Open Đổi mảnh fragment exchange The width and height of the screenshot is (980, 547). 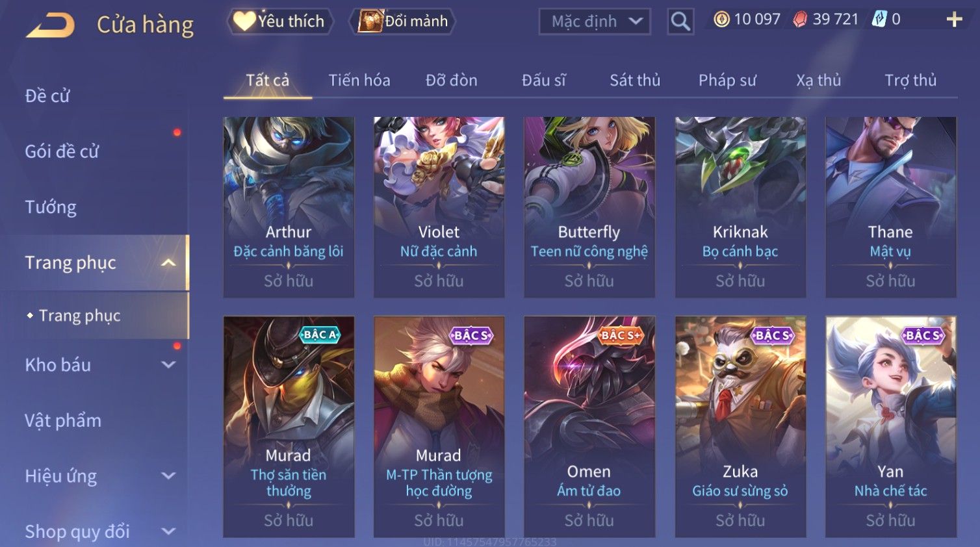tap(403, 21)
